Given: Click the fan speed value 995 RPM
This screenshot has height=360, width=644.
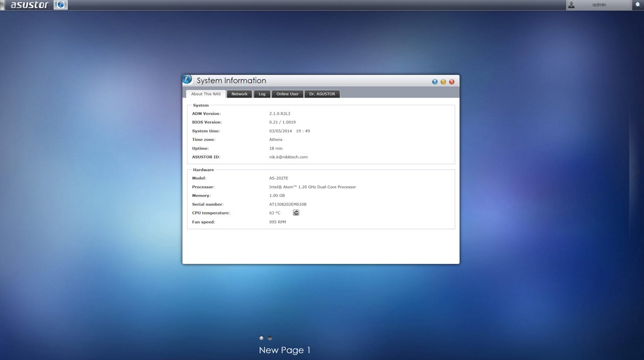Looking at the screenshot, I should pyautogui.click(x=278, y=222).
